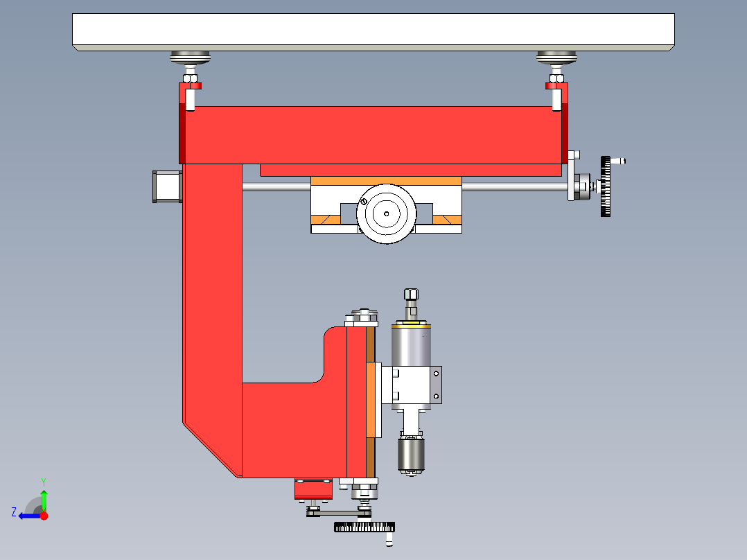This screenshot has width=747, height=560.
Task: Select the right leveling foot under table
Action: (x=556, y=58)
